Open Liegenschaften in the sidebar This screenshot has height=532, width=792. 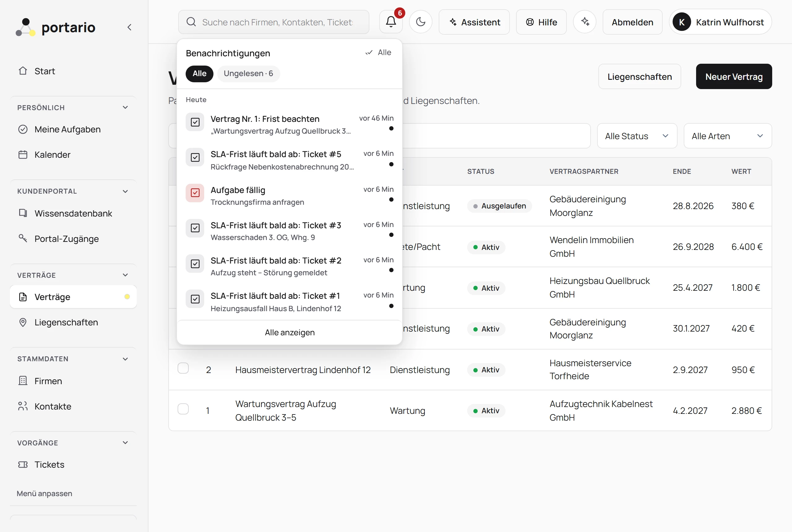click(x=73, y=322)
